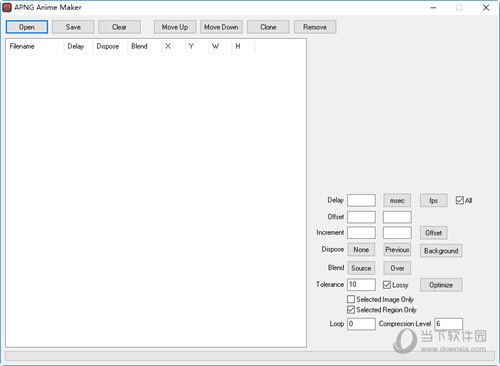Click the X column header

pos(173,46)
